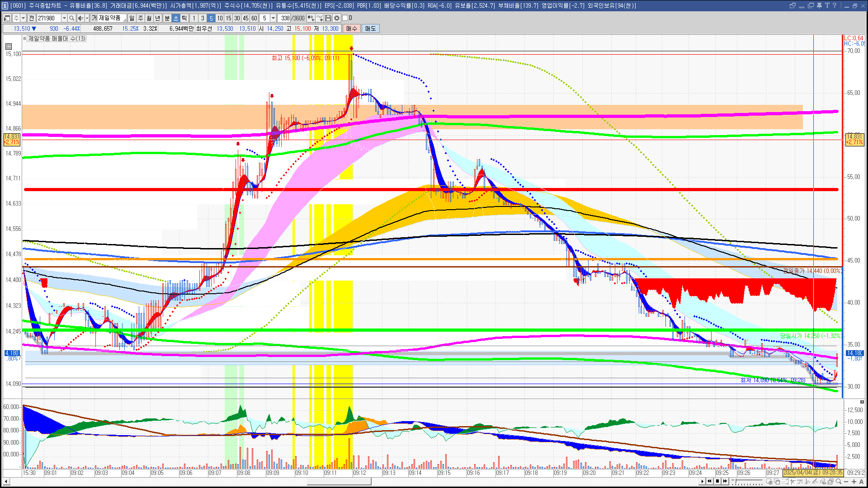The image size is (868, 488).
Task: Expand the 주 market type dropdown
Action: point(23,18)
